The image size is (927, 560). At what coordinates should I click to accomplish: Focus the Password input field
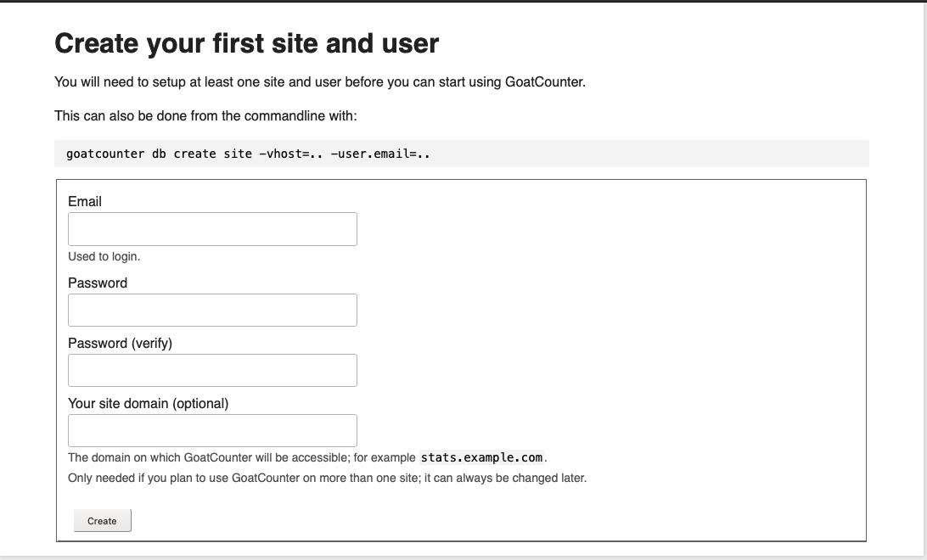point(212,311)
